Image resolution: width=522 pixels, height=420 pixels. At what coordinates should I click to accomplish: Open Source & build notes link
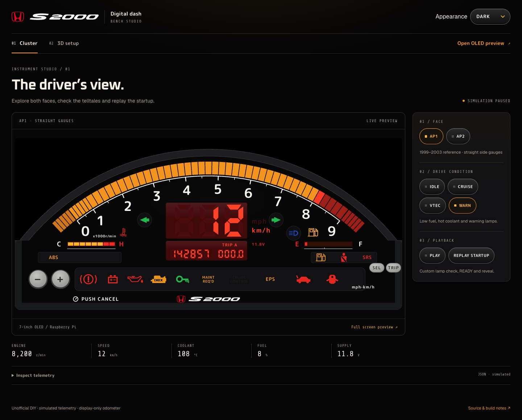coord(489,408)
